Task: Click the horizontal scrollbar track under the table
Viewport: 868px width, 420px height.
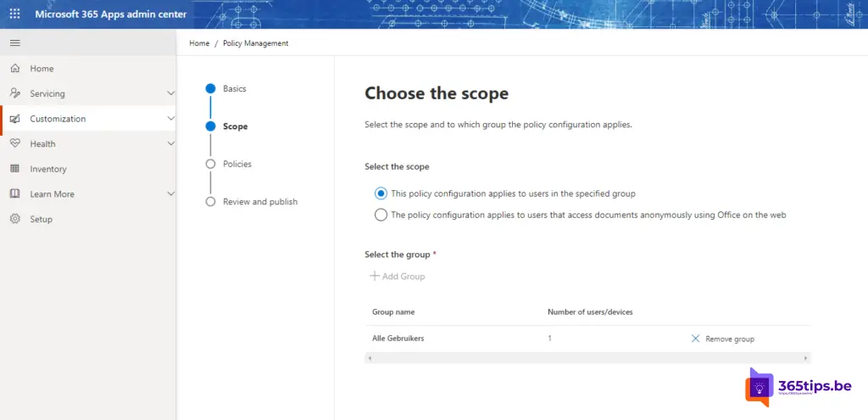Action: [588, 359]
